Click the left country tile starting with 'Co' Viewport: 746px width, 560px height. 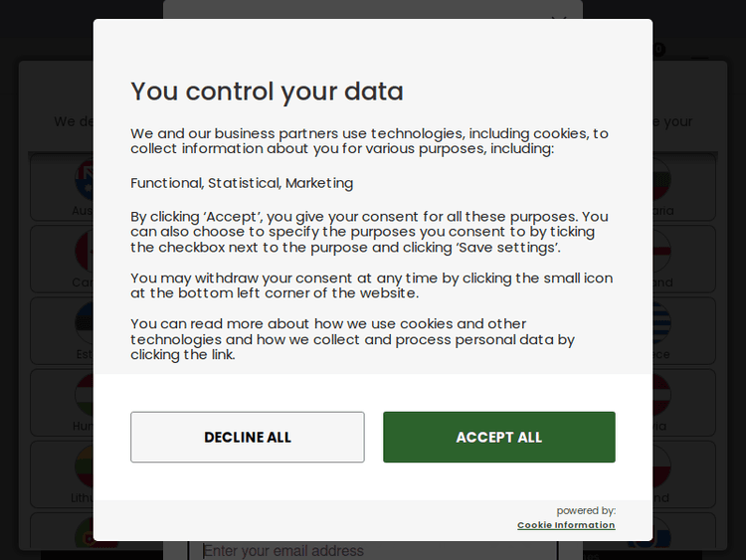[x=62, y=259]
